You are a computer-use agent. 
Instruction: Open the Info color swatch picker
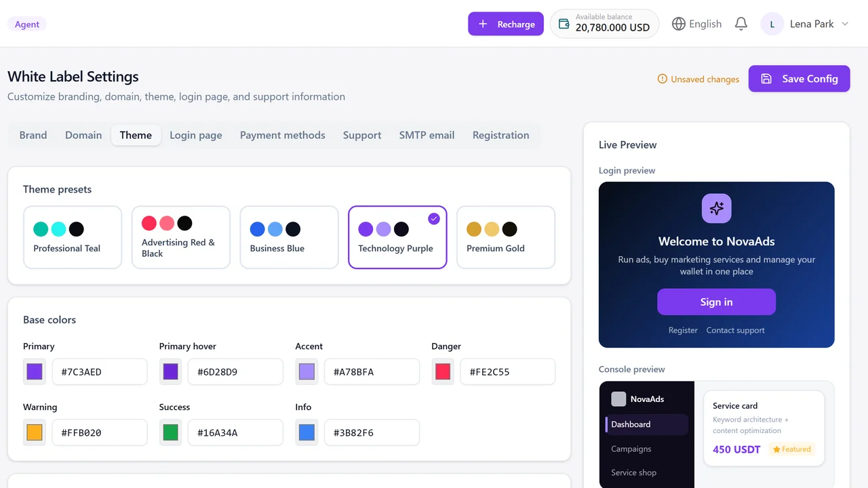tap(307, 432)
